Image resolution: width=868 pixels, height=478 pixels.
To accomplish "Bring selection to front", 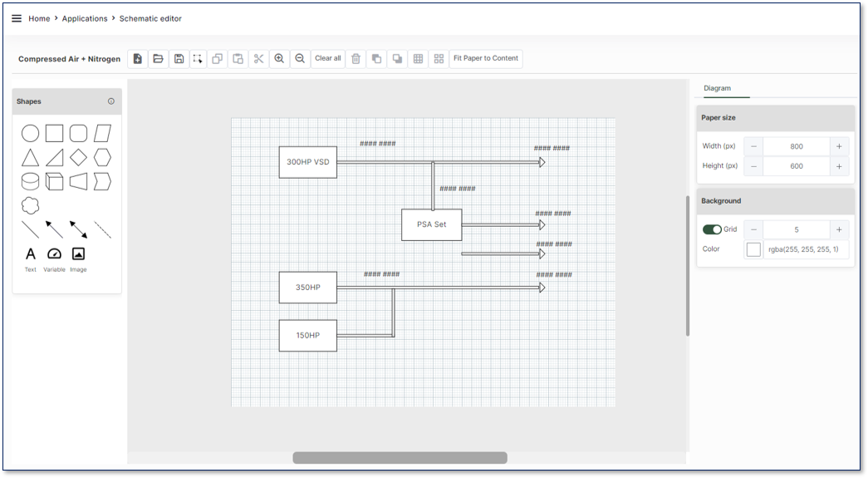I will pos(376,59).
